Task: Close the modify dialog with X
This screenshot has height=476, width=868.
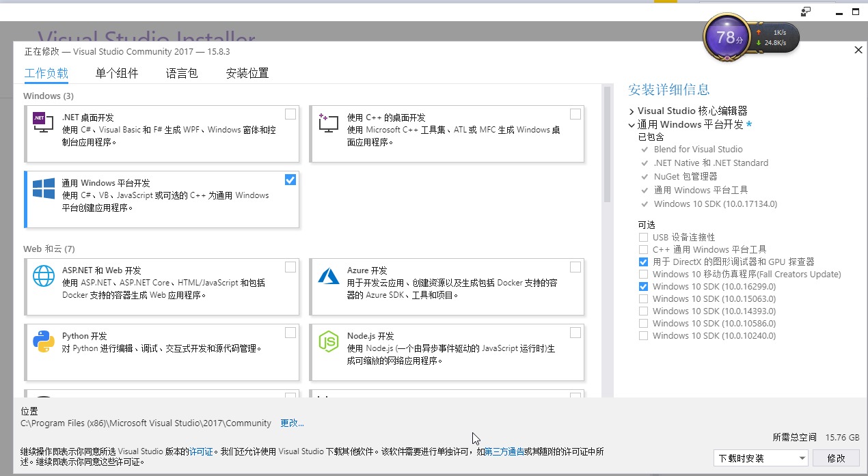Action: (x=858, y=50)
